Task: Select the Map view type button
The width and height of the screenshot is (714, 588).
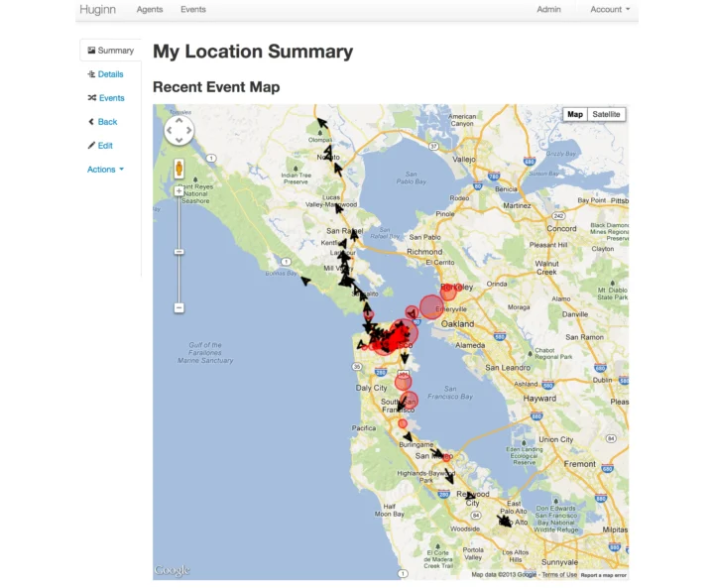Action: pyautogui.click(x=575, y=115)
